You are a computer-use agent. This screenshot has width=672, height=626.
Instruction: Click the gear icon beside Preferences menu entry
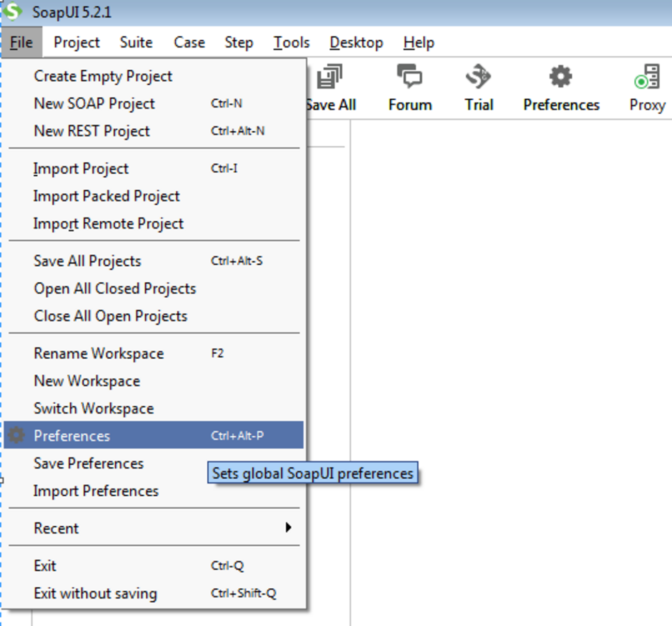pos(17,435)
